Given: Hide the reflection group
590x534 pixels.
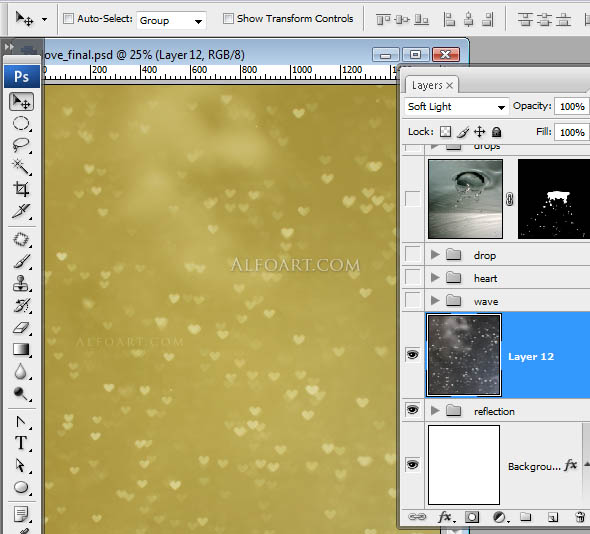Looking at the screenshot, I should click(412, 410).
